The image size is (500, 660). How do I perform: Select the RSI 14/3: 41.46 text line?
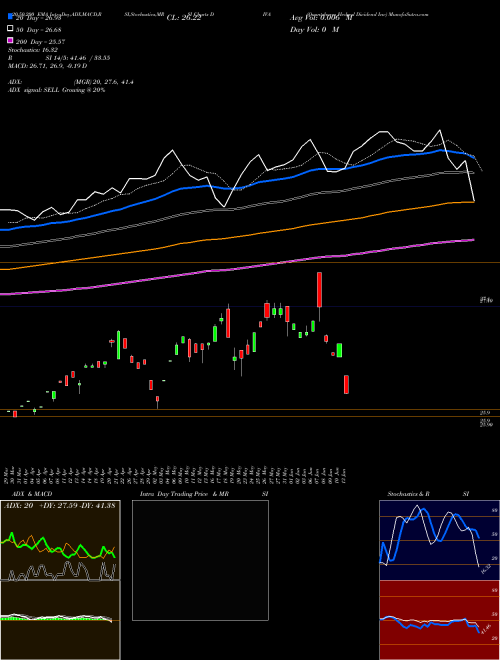click(59, 58)
